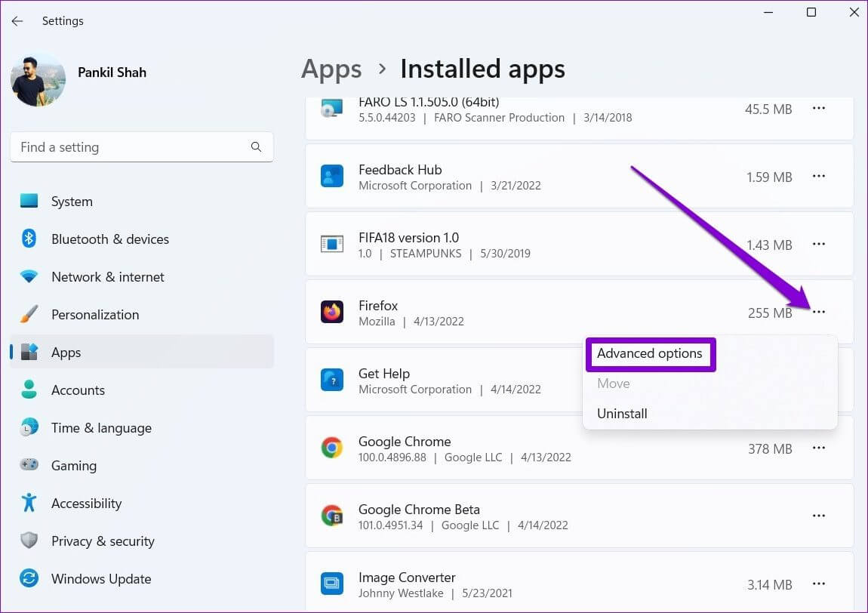Go to Apps breadcrumb link
This screenshot has width=868, height=613.
pyautogui.click(x=331, y=69)
